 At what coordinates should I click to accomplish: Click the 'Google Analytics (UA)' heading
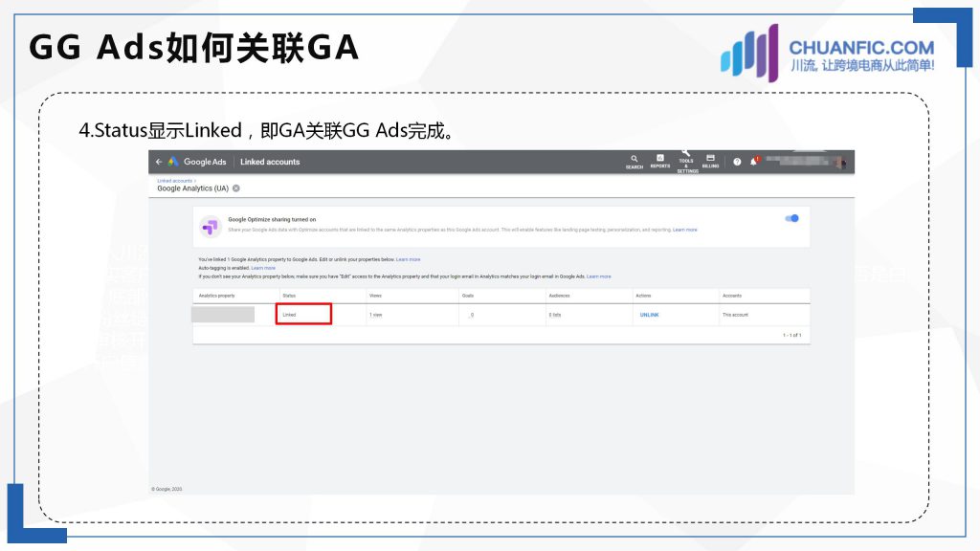point(192,188)
